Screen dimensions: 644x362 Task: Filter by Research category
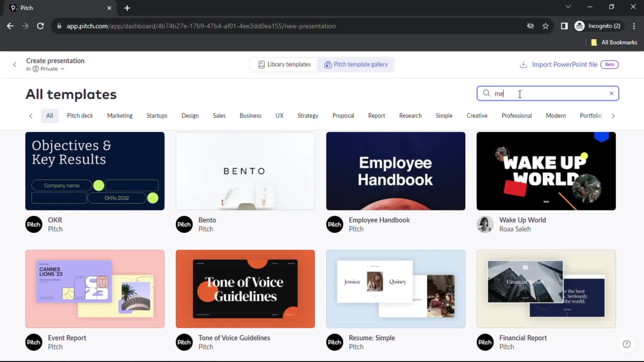click(x=411, y=116)
